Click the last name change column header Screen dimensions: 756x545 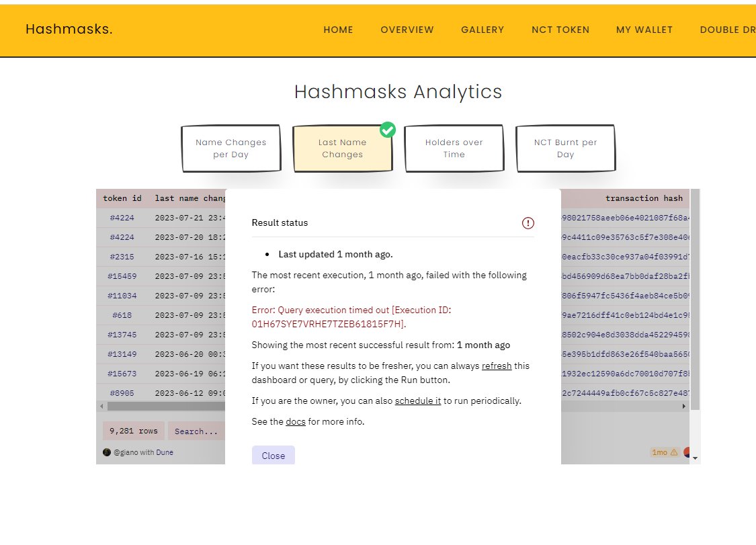click(x=190, y=198)
